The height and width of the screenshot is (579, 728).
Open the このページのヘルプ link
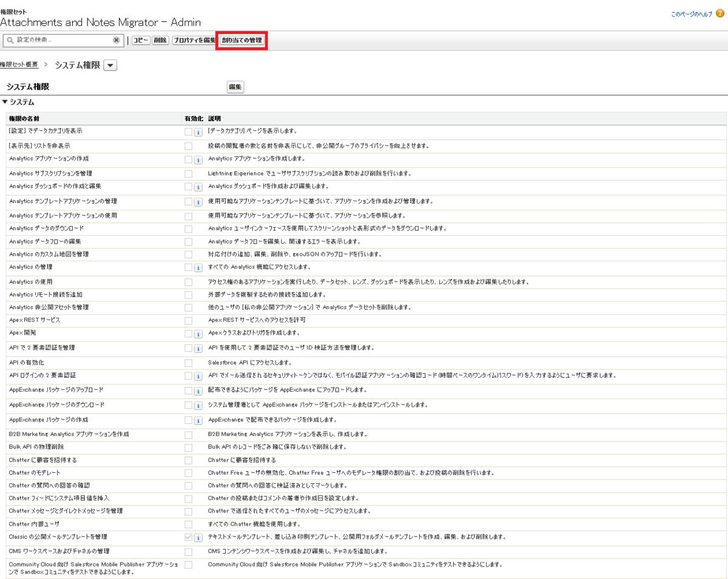[692, 13]
